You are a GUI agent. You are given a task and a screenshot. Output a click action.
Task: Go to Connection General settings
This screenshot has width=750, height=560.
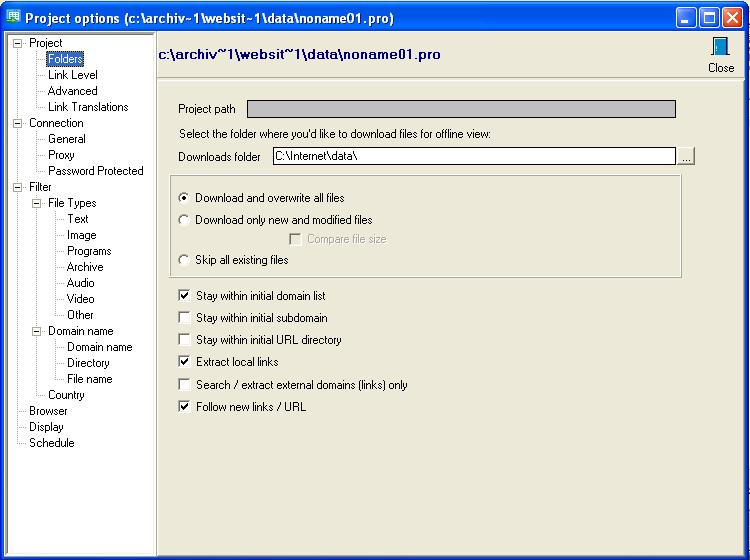pyautogui.click(x=67, y=139)
